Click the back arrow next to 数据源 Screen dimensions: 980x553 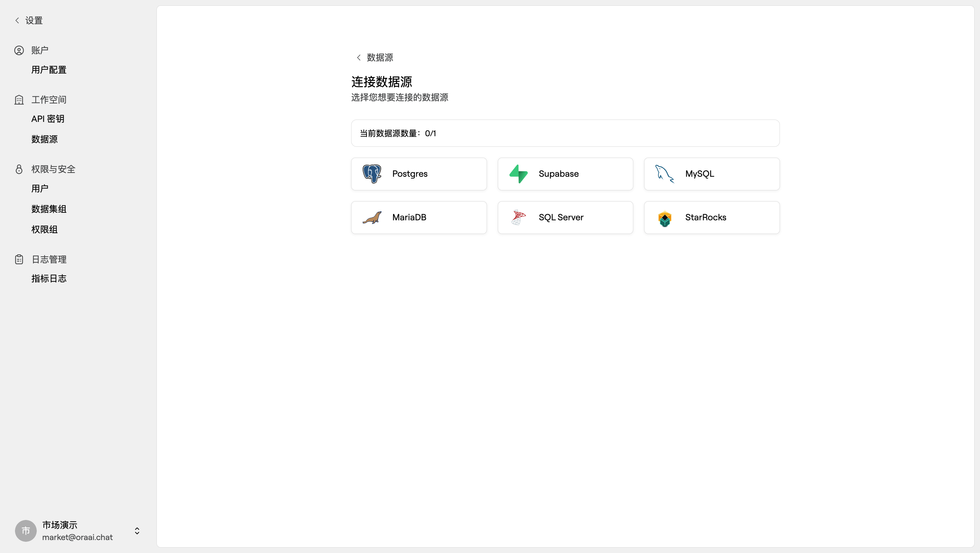(358, 57)
